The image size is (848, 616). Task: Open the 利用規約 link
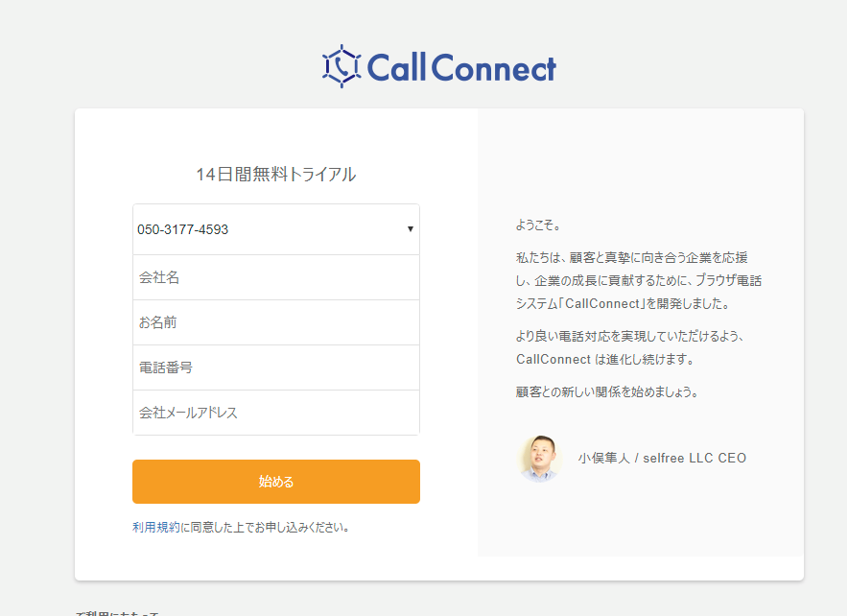pos(151,526)
